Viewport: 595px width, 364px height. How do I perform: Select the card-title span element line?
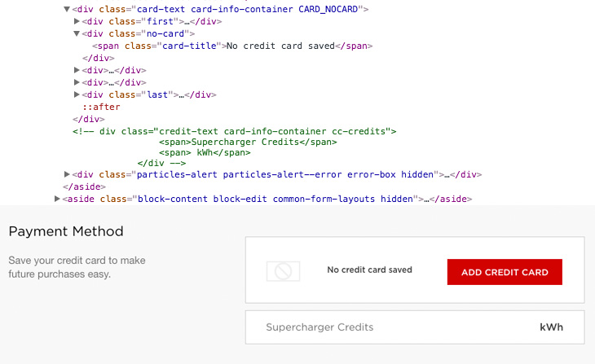232,46
